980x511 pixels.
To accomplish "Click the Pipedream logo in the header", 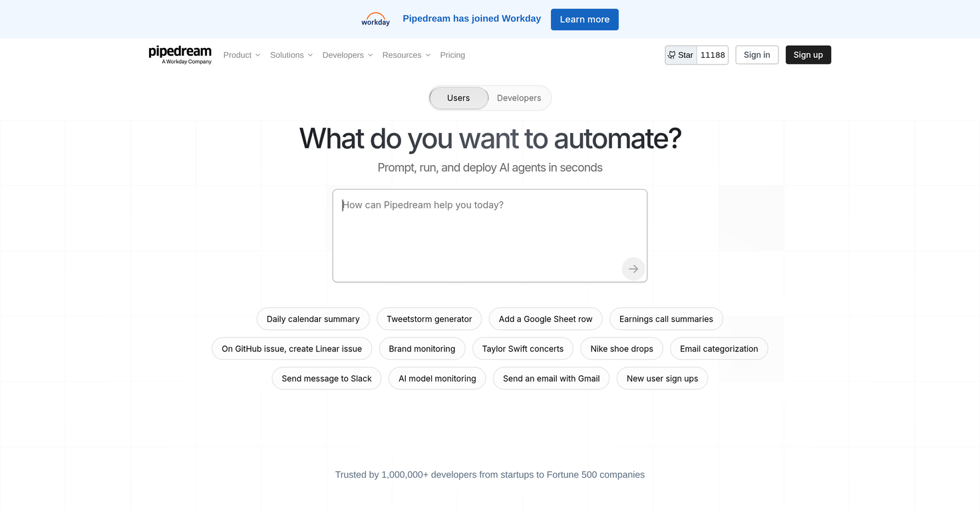I will tap(180, 55).
